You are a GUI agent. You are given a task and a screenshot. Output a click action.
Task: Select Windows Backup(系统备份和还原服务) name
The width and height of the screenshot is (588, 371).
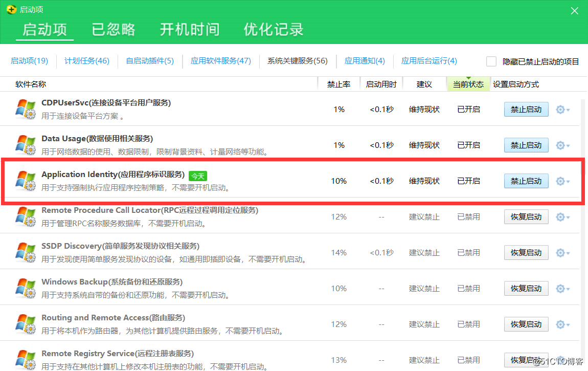click(x=112, y=282)
